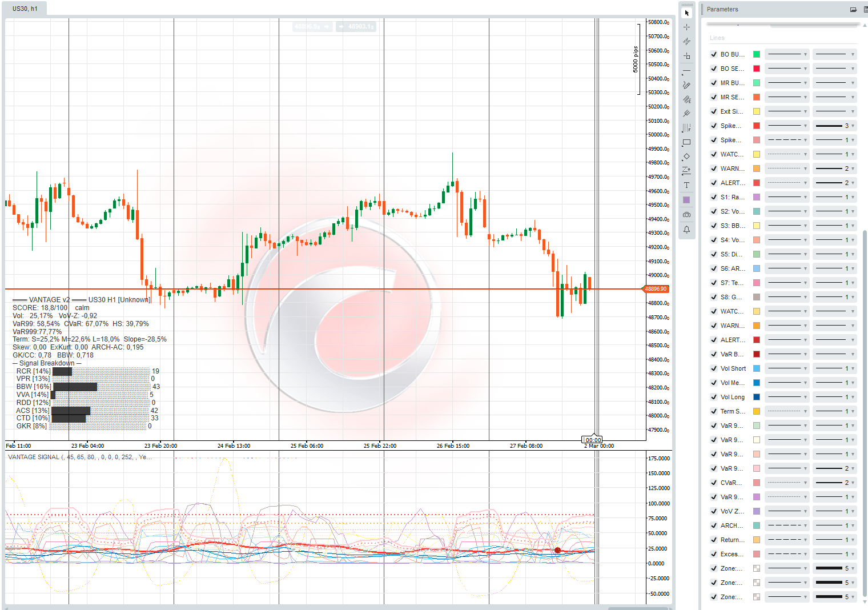Click the load parameters folder icon
The image size is (868, 610).
pyautogui.click(x=853, y=9)
